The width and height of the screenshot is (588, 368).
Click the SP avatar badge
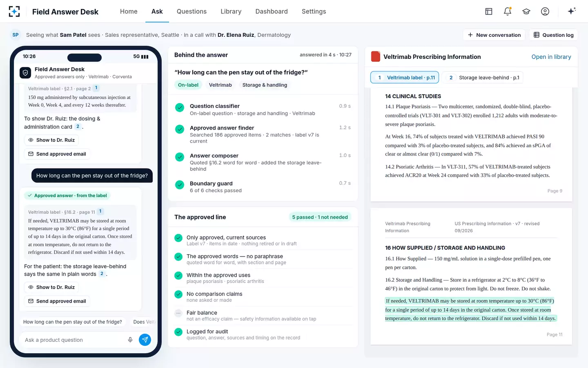tap(16, 35)
